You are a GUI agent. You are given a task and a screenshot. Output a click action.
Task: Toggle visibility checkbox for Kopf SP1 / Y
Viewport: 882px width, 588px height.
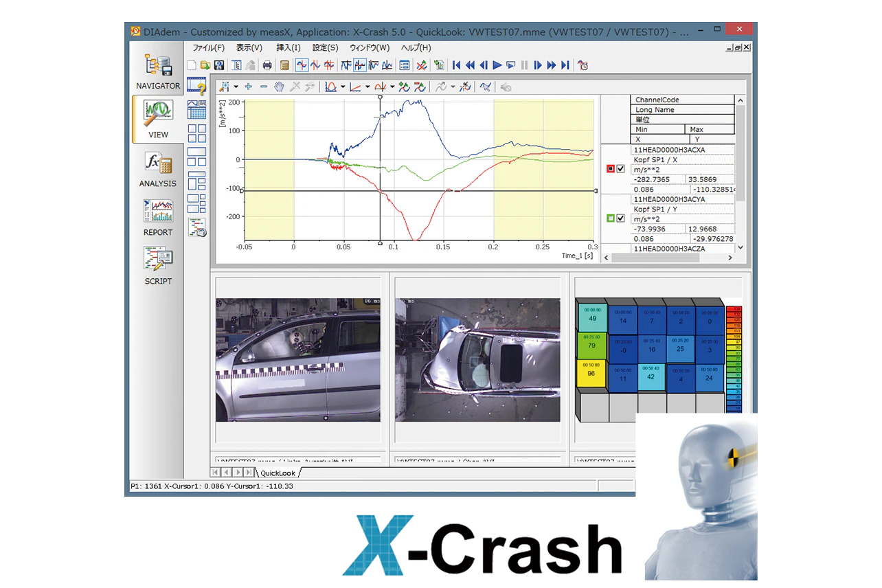pyautogui.click(x=621, y=218)
